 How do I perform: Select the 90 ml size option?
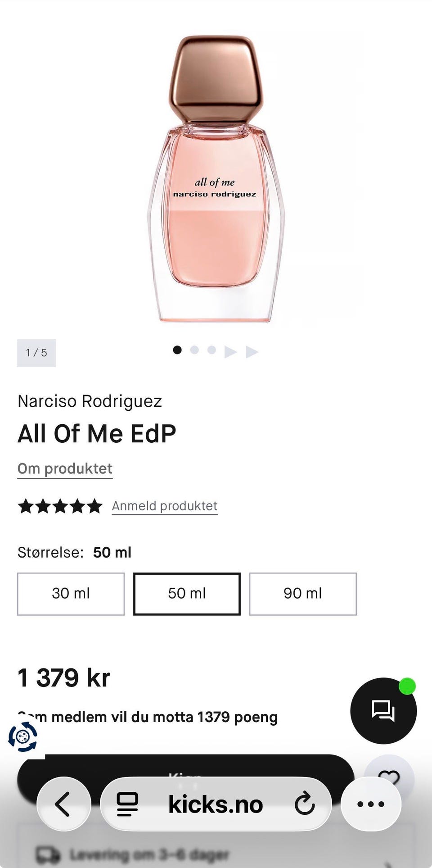click(303, 594)
